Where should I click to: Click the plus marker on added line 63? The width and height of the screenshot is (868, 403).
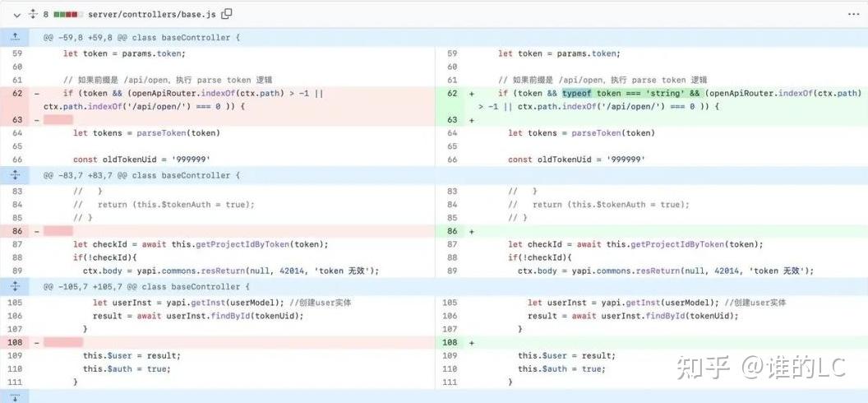coord(472,120)
